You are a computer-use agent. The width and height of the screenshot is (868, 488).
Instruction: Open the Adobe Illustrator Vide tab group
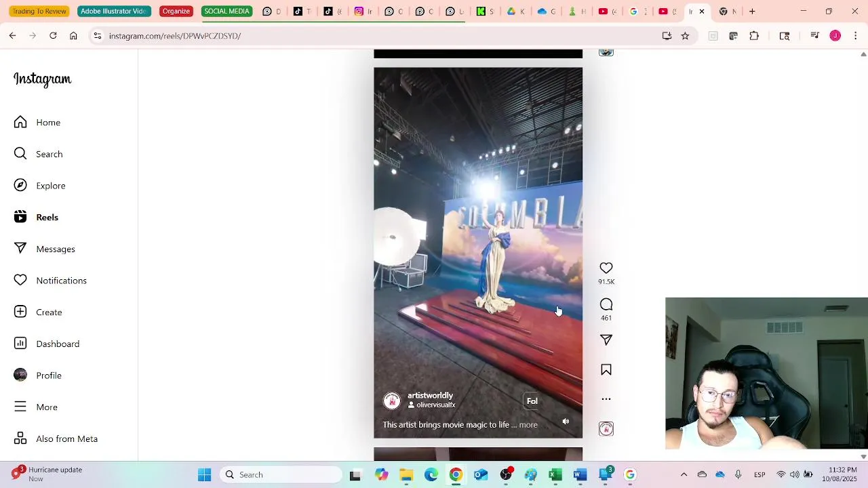[x=114, y=12]
